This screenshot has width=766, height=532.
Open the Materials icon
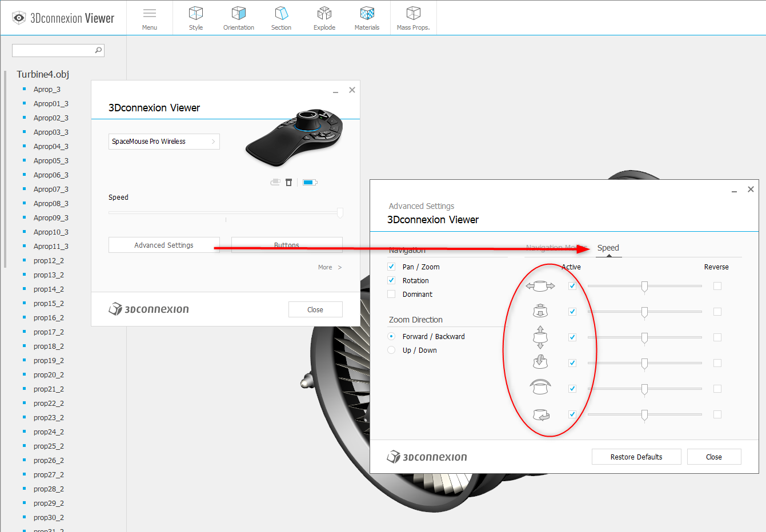pyautogui.click(x=367, y=13)
